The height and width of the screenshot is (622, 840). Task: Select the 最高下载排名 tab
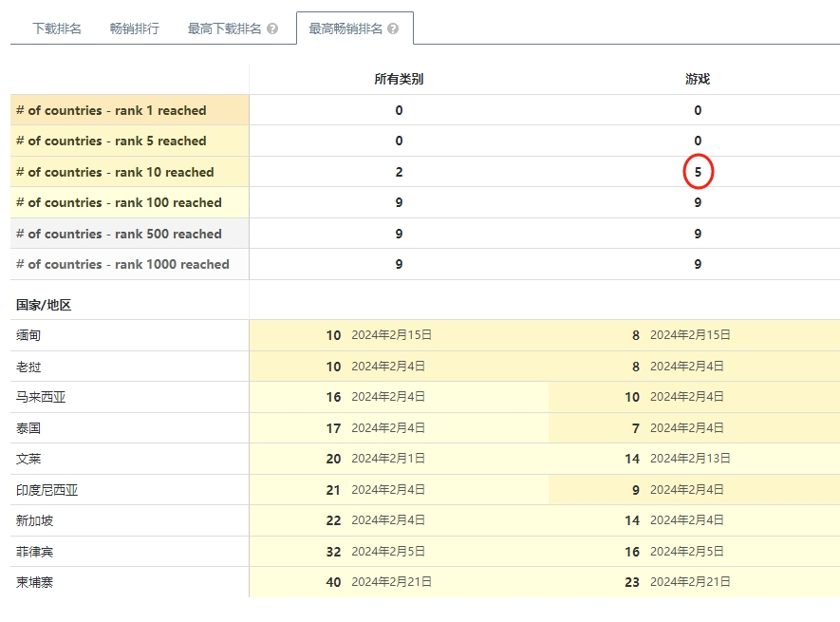tap(224, 28)
